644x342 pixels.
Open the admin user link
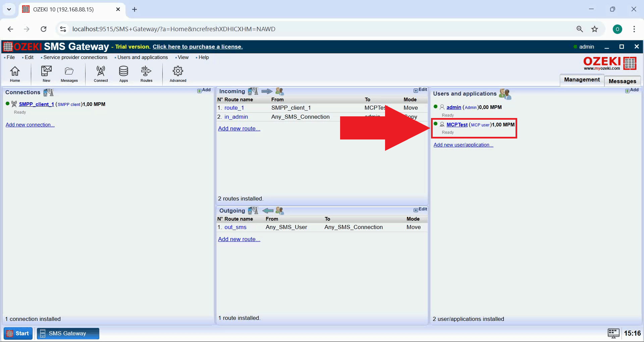click(x=454, y=107)
